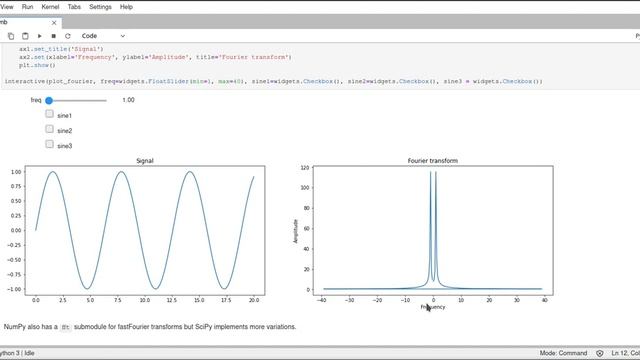The width and height of the screenshot is (640, 360).
Task: Click the markdown cell about NumPy fft submodule
Action: [150, 327]
